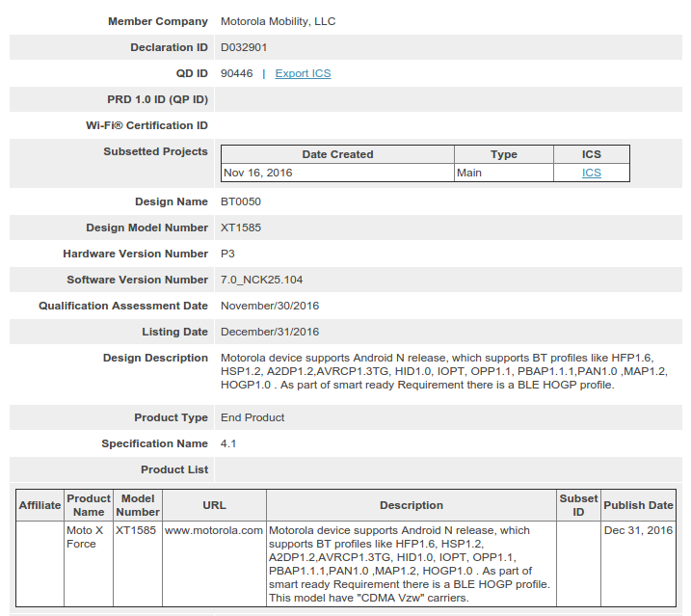
Task: Open the ICS link in Subsetted Projects table
Action: click(x=591, y=173)
